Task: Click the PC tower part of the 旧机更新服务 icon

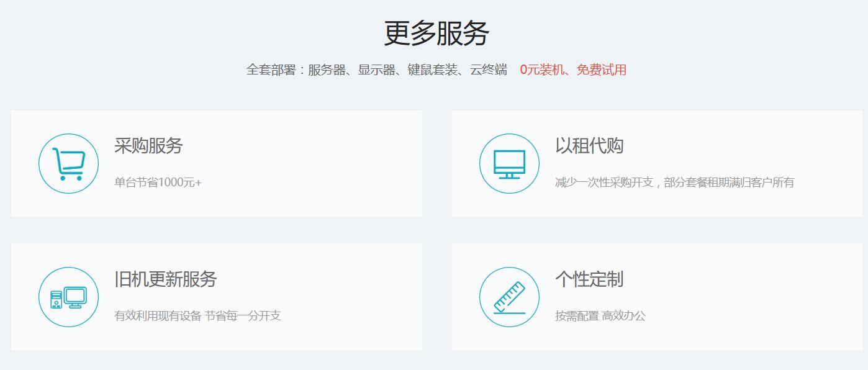Action: (55, 300)
